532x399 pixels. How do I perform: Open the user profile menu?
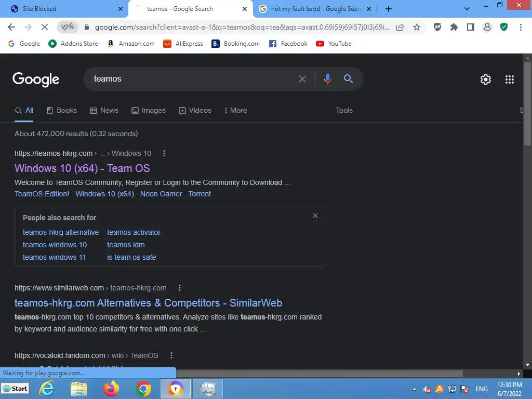[487, 27]
